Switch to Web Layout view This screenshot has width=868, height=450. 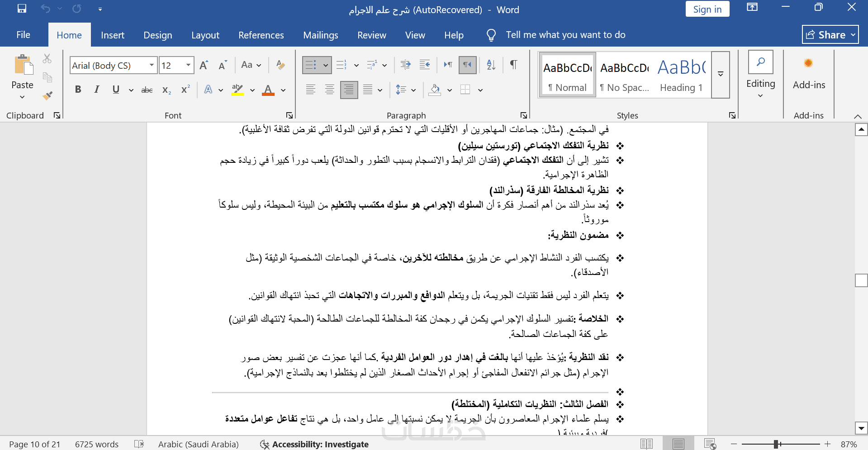(710, 444)
